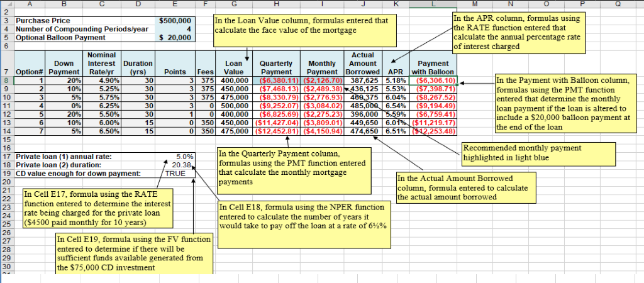Viewport: 644px width, 283px height.
Task: Select the balloon payment ($9,194.49) cell
Action: coord(433,106)
